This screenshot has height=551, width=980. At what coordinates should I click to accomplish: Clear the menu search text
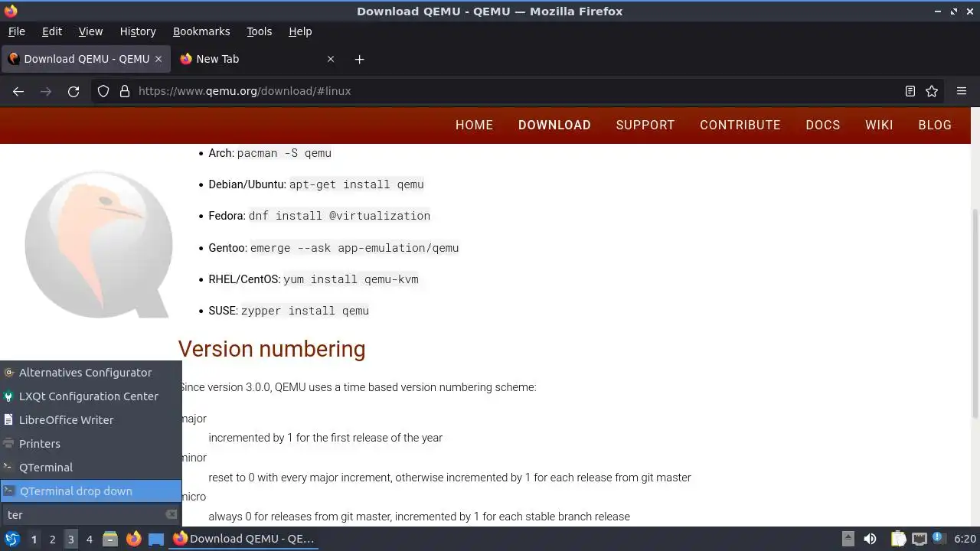171,515
